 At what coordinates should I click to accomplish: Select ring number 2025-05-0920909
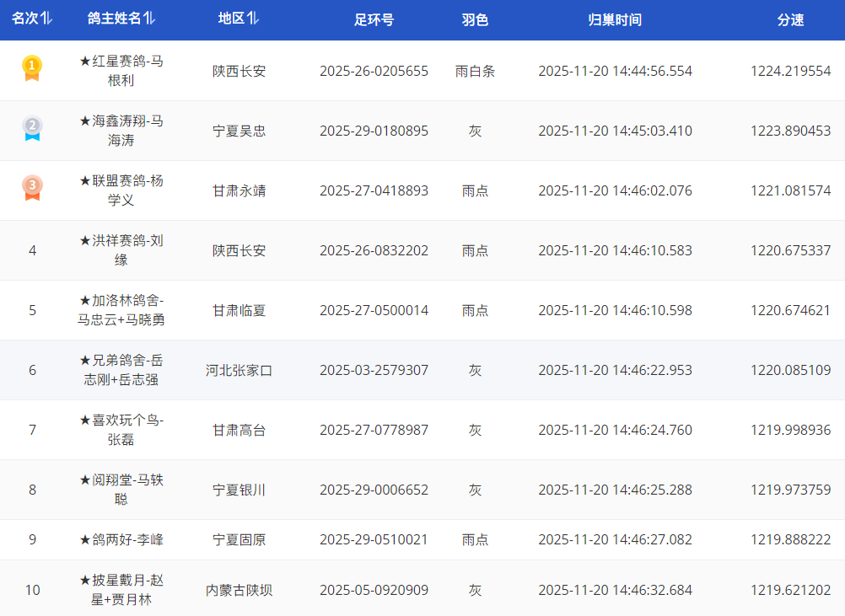[x=374, y=590]
